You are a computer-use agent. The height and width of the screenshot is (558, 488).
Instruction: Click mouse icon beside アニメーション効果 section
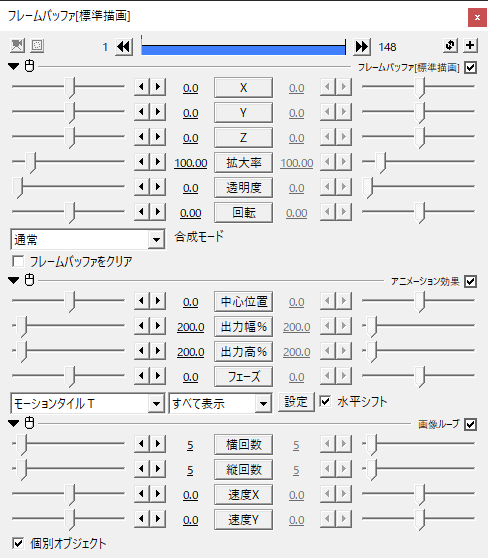pos(30,280)
